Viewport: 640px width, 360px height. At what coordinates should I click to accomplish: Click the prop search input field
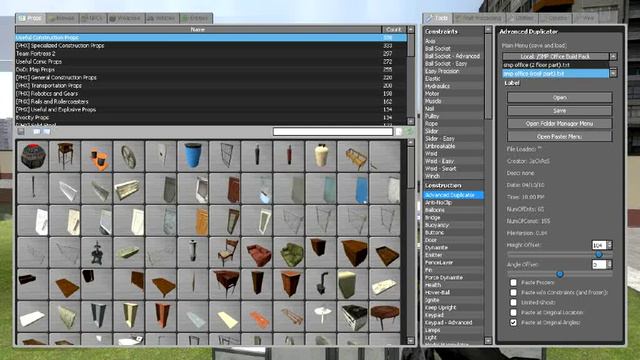coord(333,131)
